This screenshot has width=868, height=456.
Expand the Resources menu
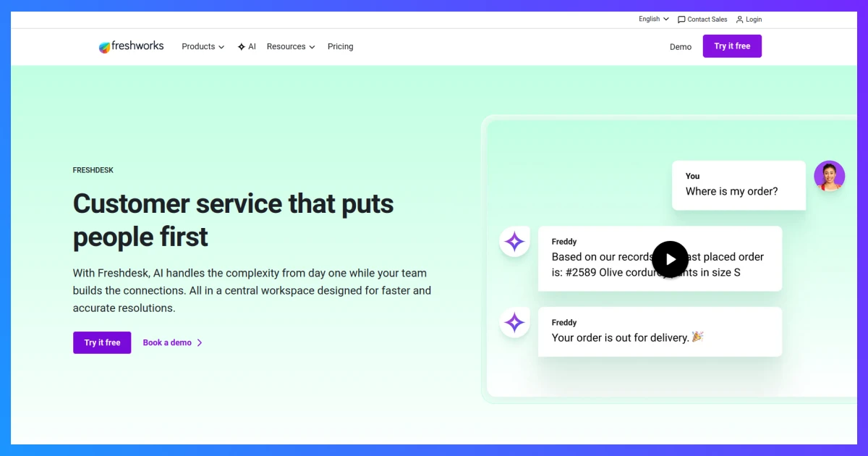(291, 46)
